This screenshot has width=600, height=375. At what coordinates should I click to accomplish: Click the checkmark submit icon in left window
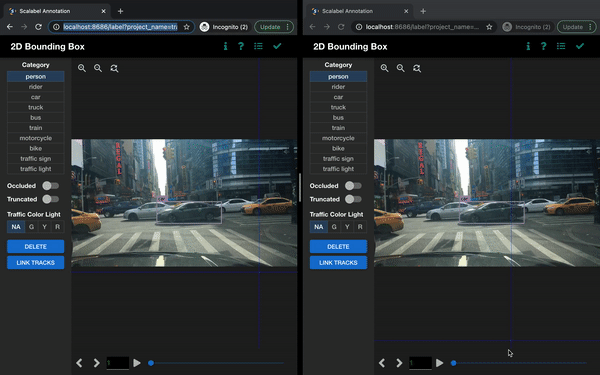(277, 46)
